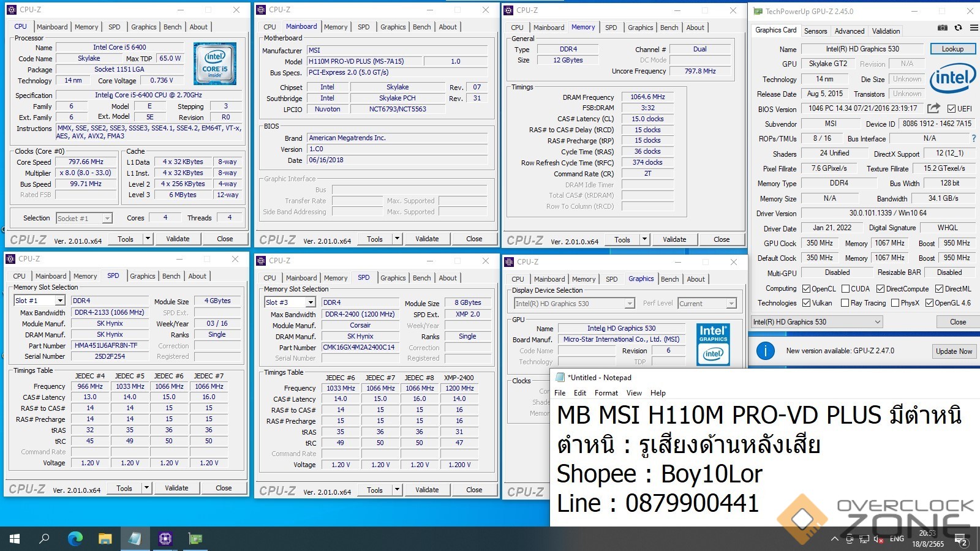Viewport: 980px width, 551px height.
Task: Click the GPU-Z refresh icon
Action: (x=958, y=28)
